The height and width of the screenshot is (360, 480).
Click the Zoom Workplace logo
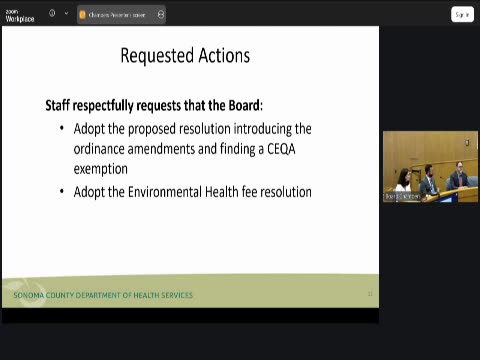click(20, 16)
